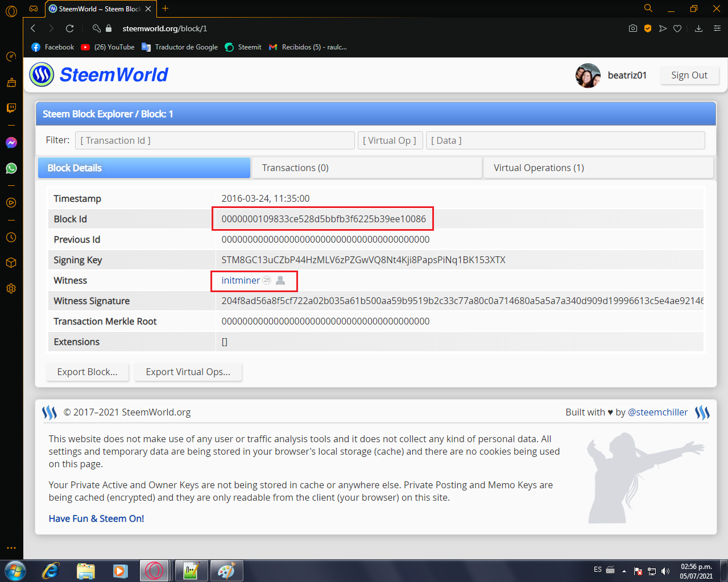Viewport: 728px width, 582px height.
Task: Go back to the previous page
Action: tap(33, 28)
